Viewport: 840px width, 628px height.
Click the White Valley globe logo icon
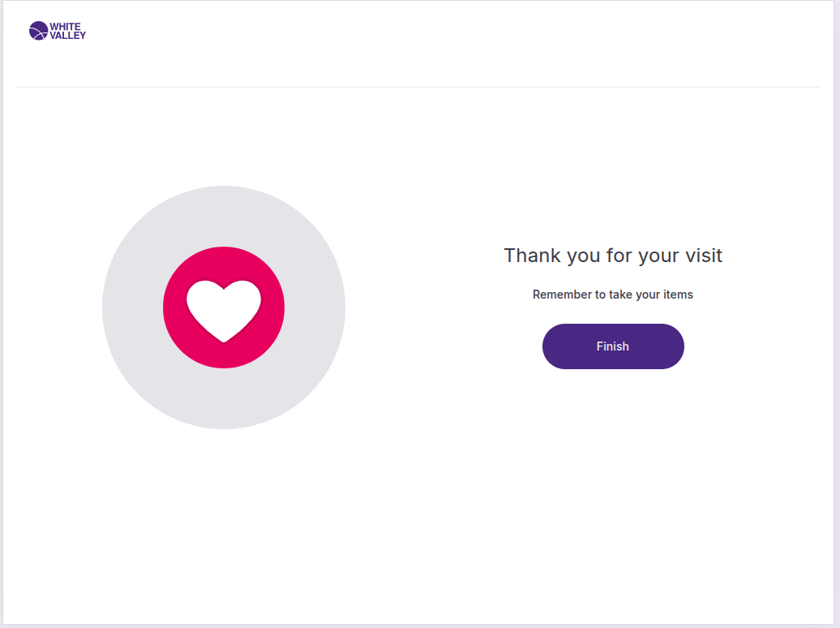tap(38, 31)
